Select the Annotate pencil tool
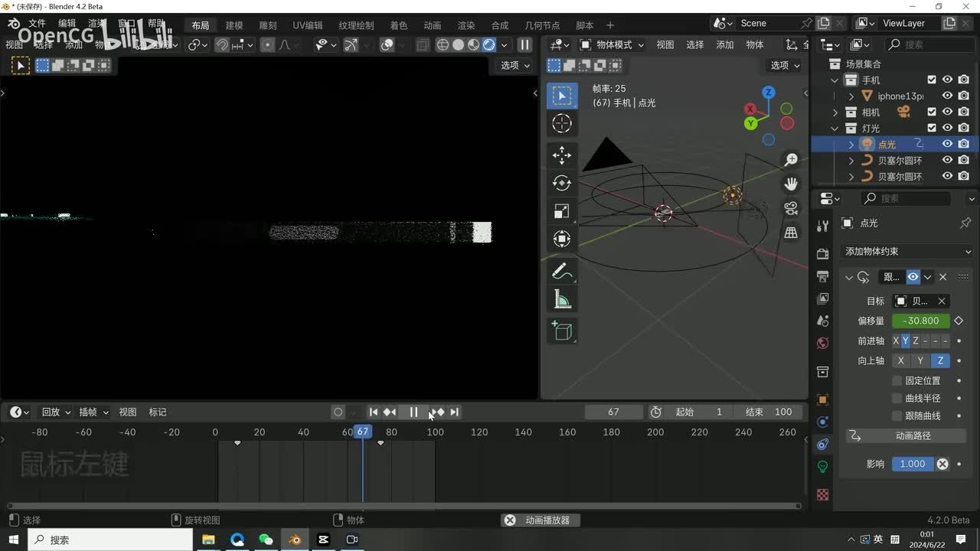Image resolution: width=980 pixels, height=551 pixels. point(562,272)
